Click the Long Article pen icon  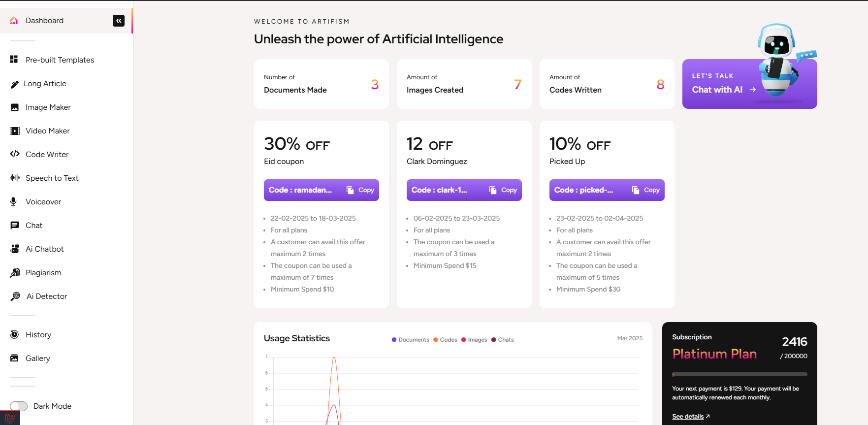click(15, 84)
